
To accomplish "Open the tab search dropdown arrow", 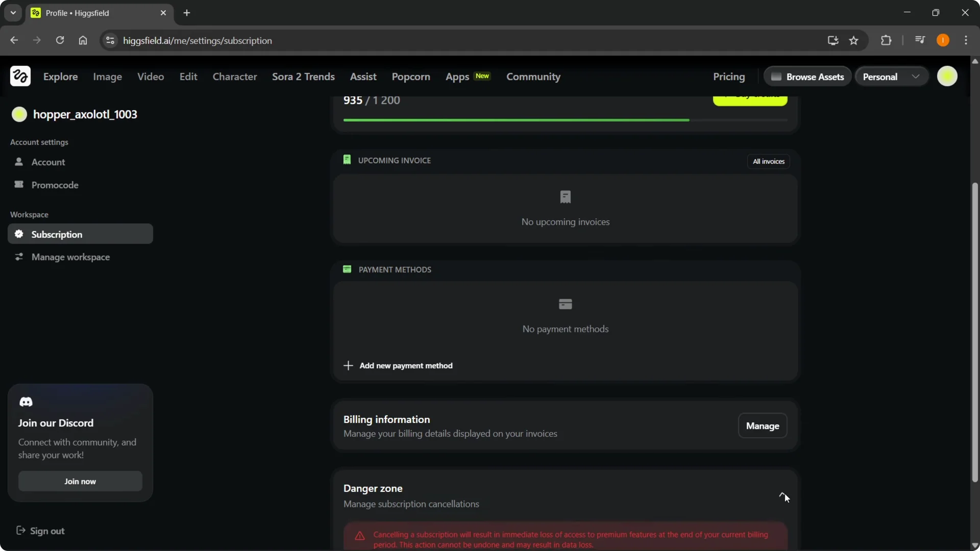I will (13, 13).
